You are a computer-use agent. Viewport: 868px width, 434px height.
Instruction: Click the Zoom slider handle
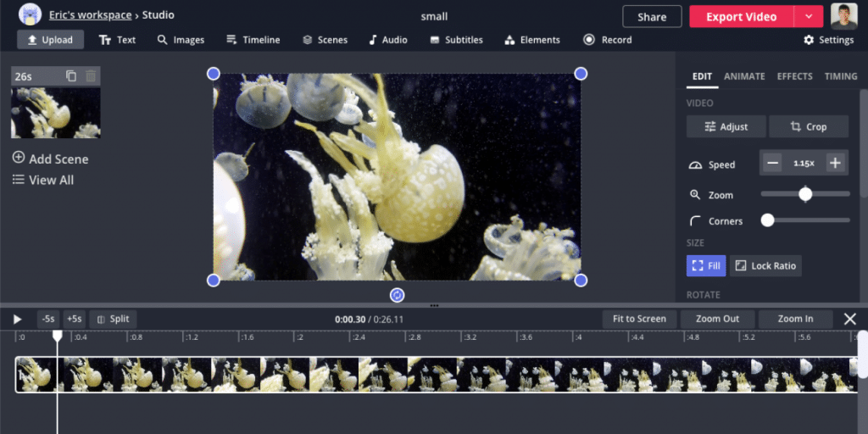pos(805,194)
